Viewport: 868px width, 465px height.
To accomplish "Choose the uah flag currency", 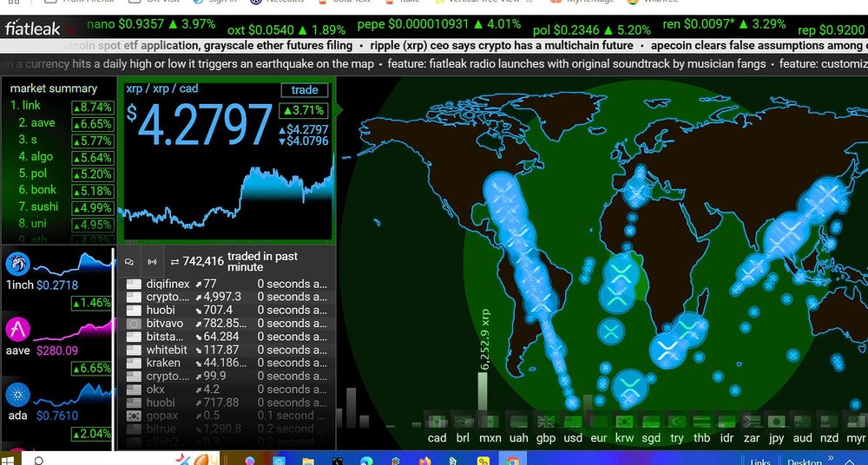I will coord(518,422).
